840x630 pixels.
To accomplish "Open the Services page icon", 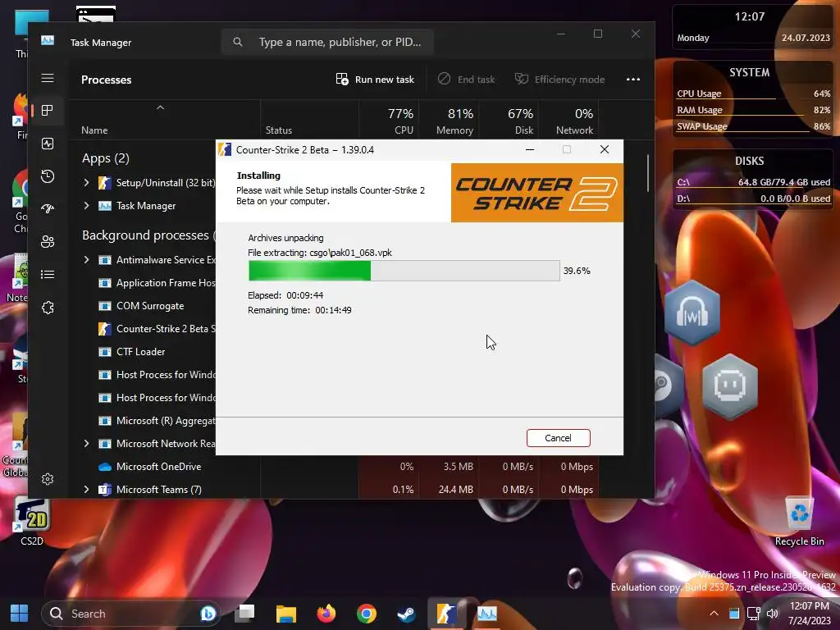I will coord(48,308).
